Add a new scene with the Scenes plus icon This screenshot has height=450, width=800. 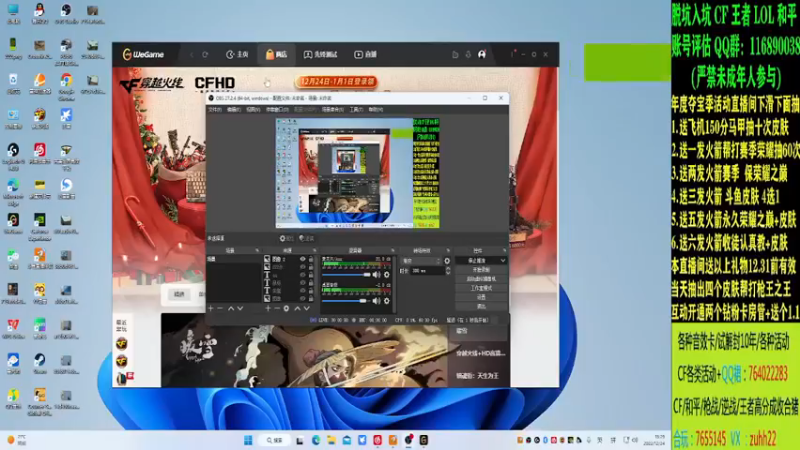(x=211, y=308)
